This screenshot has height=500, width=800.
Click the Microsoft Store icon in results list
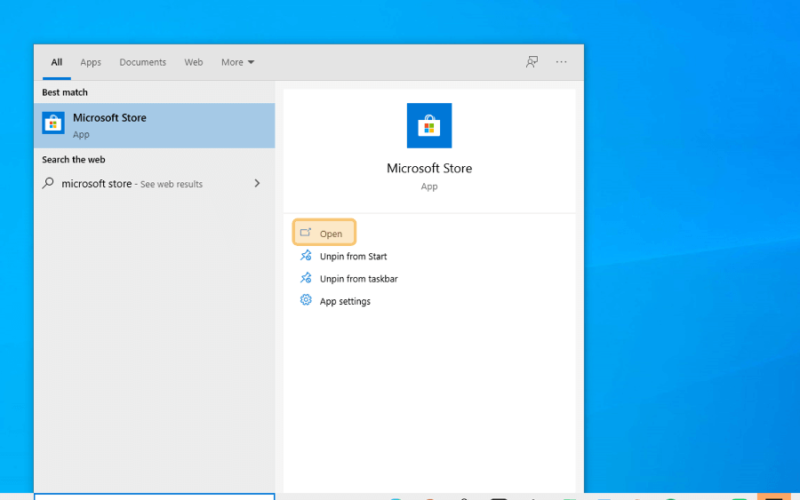(x=53, y=123)
